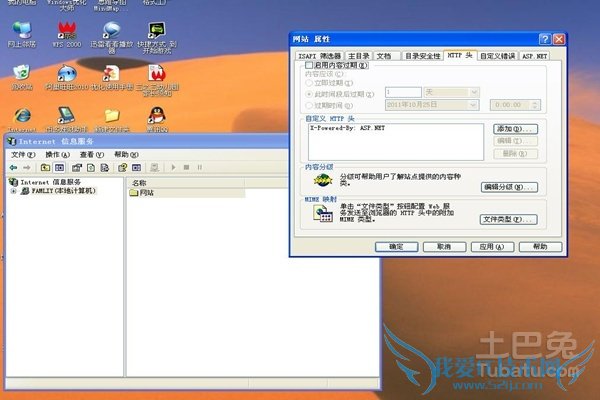
Task: Click the Refresh toolbar icon in IIS
Action: coord(91,167)
